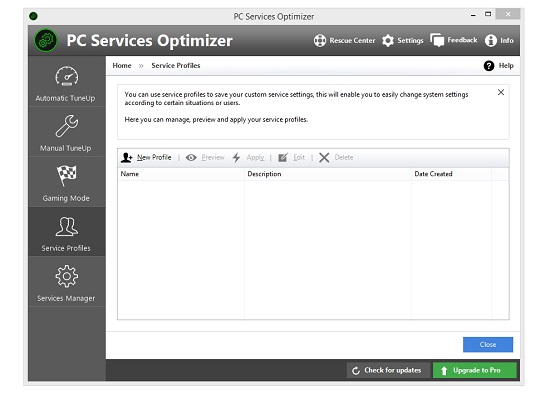Click the up arrow icon on Upgrade to Pro
This screenshot has width=550, height=393.
point(444,371)
